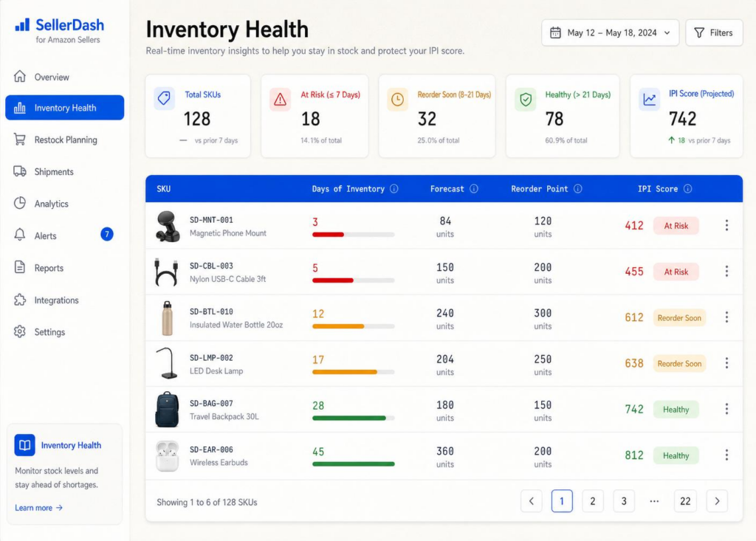This screenshot has width=756, height=541.
Task: Click the Days of Inventory info icon
Action: point(394,188)
